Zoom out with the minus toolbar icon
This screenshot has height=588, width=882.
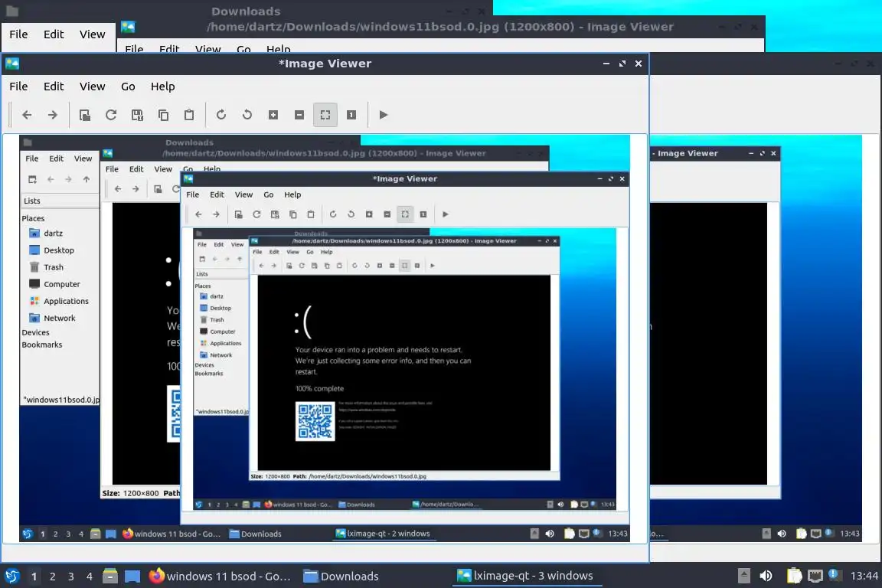[299, 115]
